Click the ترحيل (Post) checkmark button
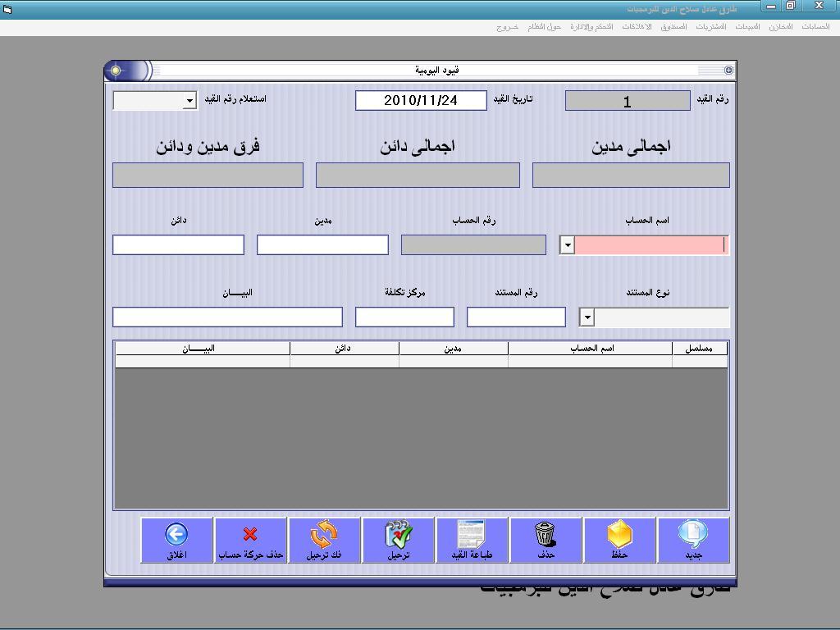 [398, 540]
